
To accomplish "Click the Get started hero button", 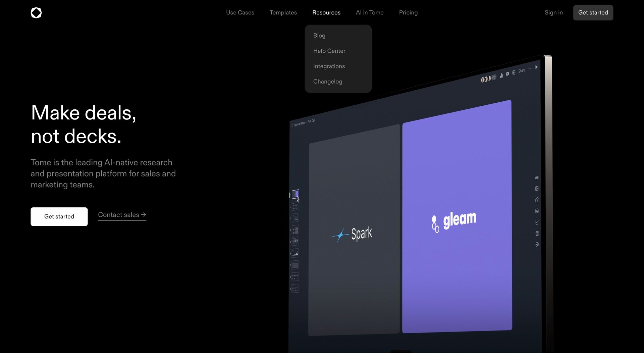I will [x=59, y=216].
